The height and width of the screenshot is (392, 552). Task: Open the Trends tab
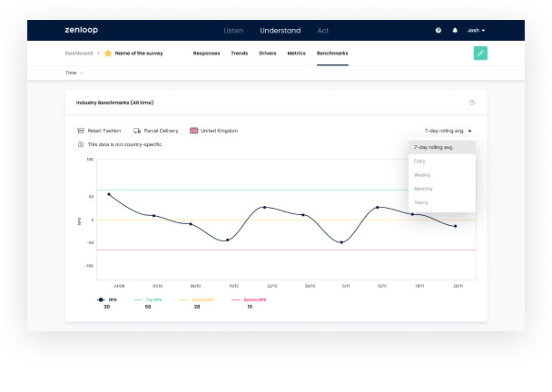(x=240, y=54)
